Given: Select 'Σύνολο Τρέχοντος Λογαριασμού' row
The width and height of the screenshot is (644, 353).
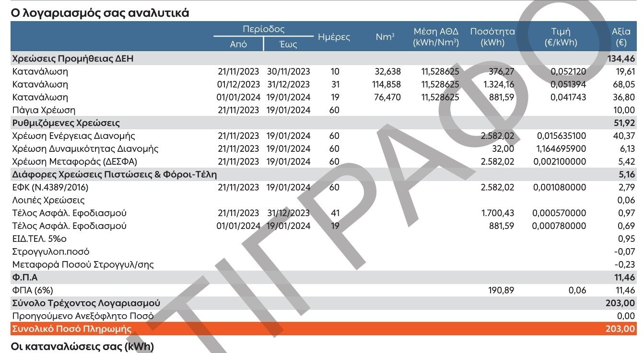Looking at the screenshot, I should click(x=325, y=303).
